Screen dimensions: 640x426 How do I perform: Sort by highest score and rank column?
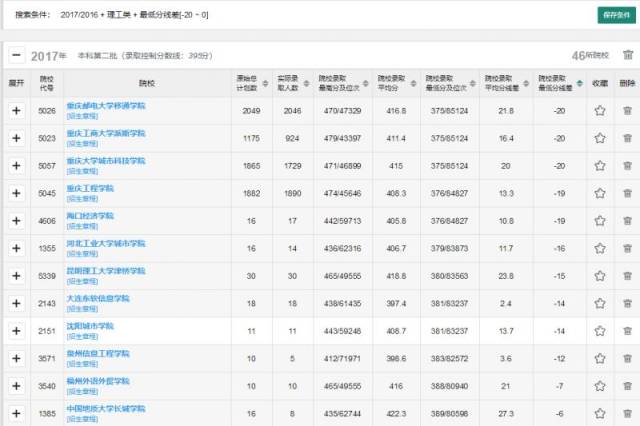pos(366,83)
